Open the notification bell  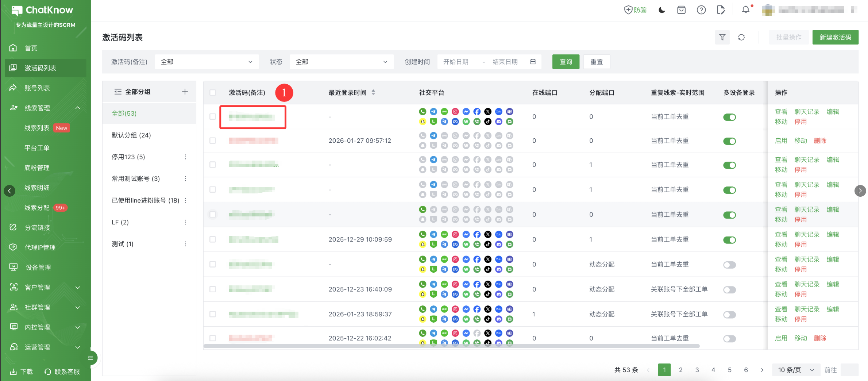pyautogui.click(x=745, y=10)
